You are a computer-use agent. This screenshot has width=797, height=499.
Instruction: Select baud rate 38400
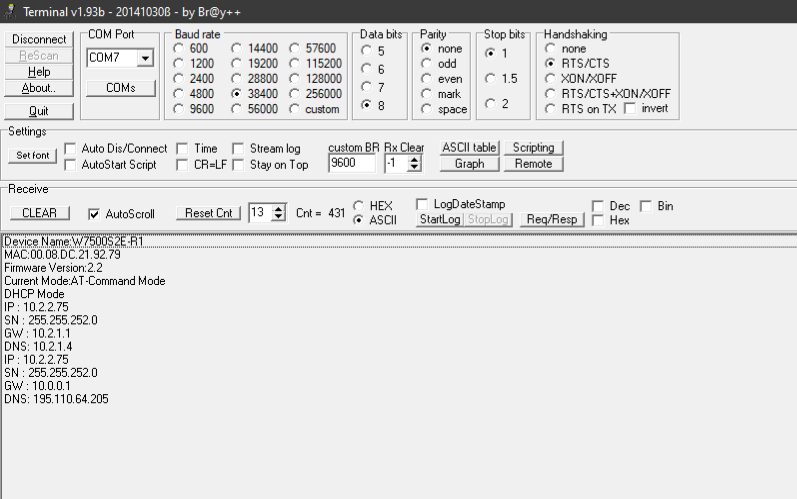(x=236, y=93)
